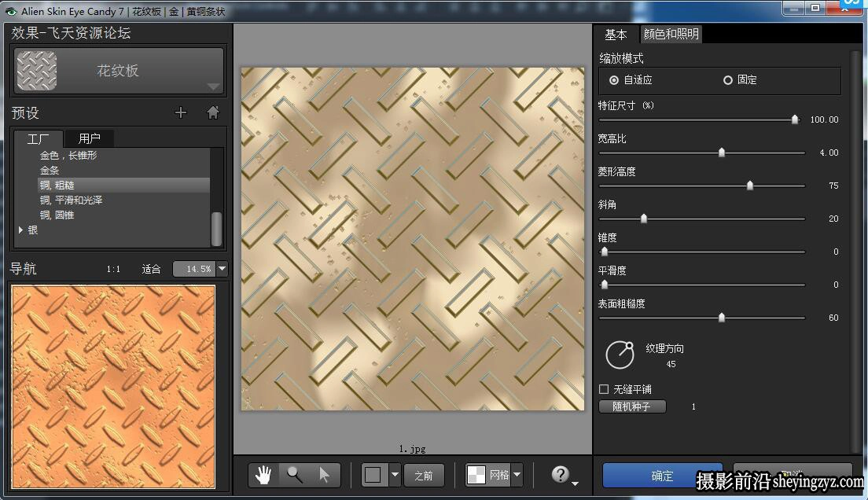The image size is (868, 500).
Task: Adjust the 斜角 slider
Action: 644,219
